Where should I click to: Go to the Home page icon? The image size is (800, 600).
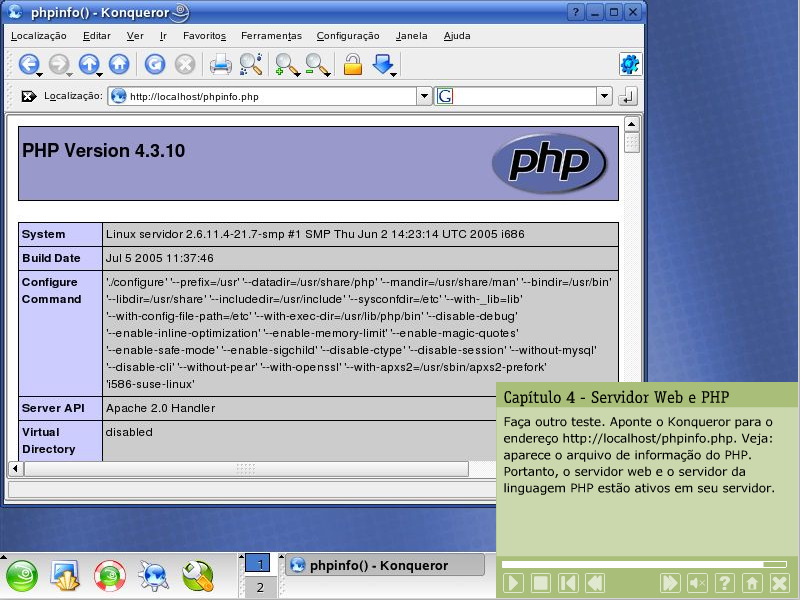[119, 65]
